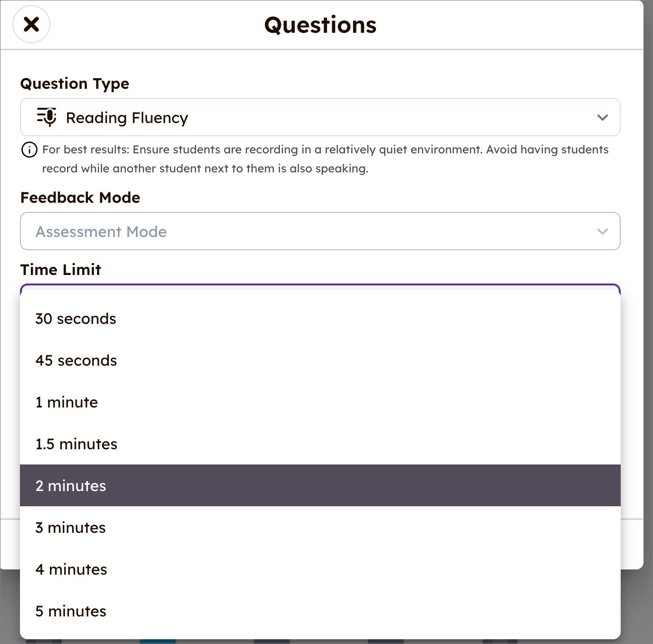Image resolution: width=653 pixels, height=644 pixels.
Task: Select the highlighted 2 minutes option
Action: [x=70, y=486]
